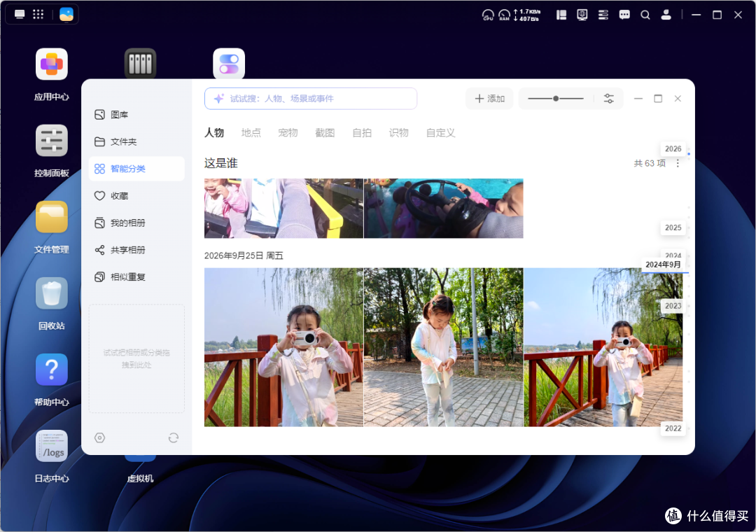Open the toggle-switch app icon on desktop

[229, 63]
